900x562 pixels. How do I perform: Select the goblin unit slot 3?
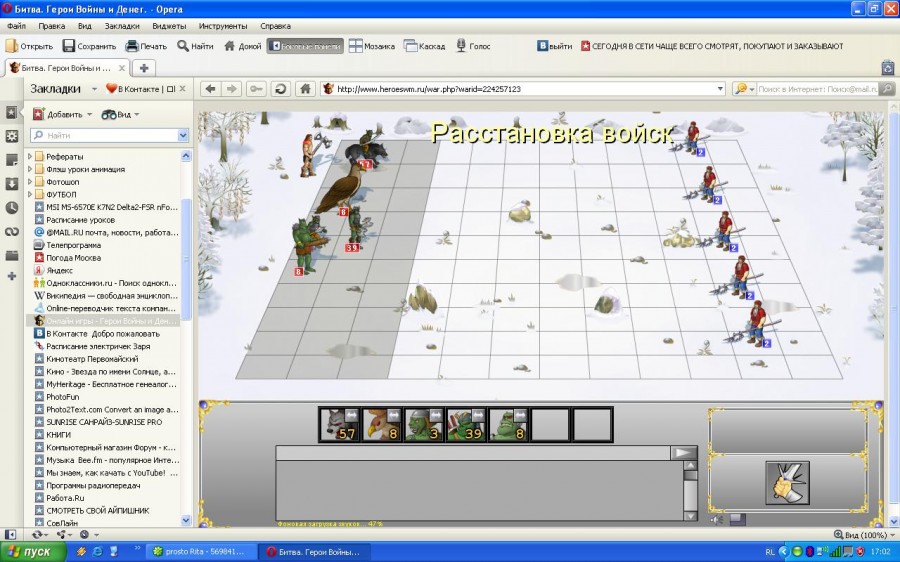(424, 425)
